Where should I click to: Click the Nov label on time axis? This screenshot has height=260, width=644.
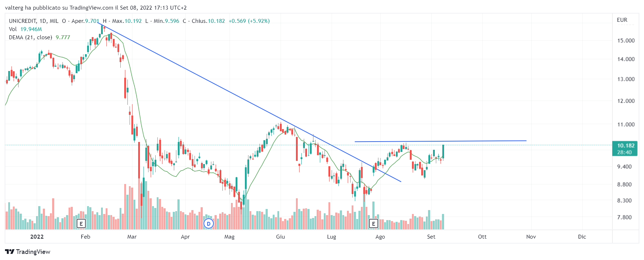point(531,237)
